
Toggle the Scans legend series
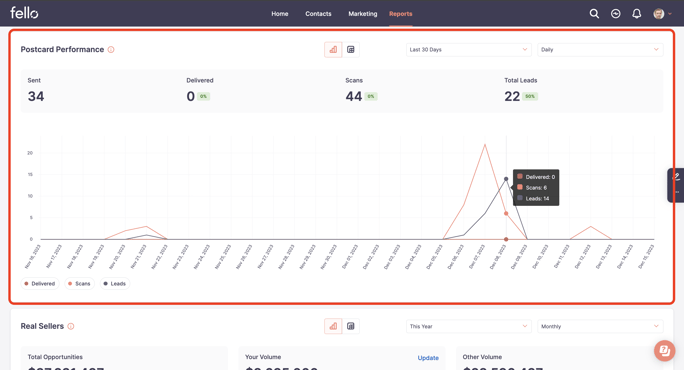point(79,284)
